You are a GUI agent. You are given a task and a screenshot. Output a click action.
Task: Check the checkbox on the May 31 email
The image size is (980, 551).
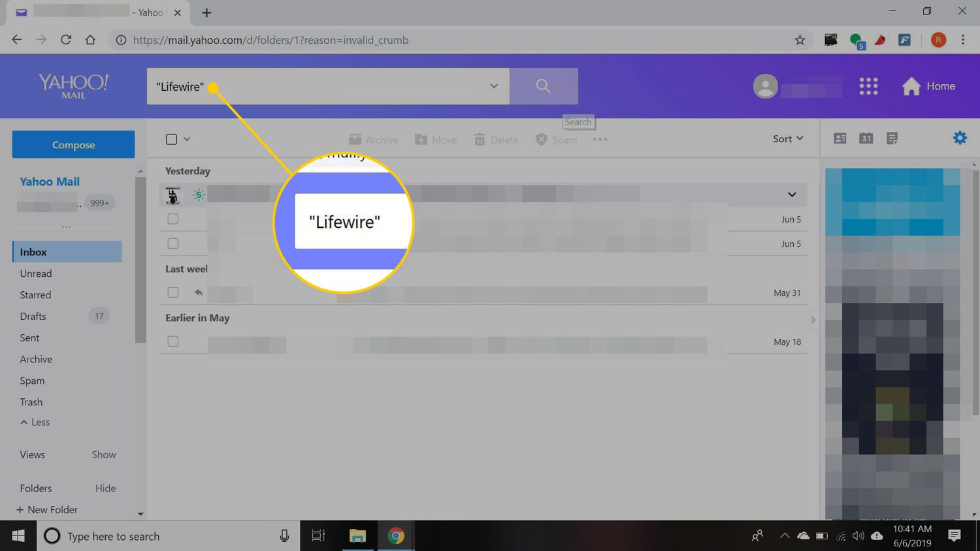172,292
